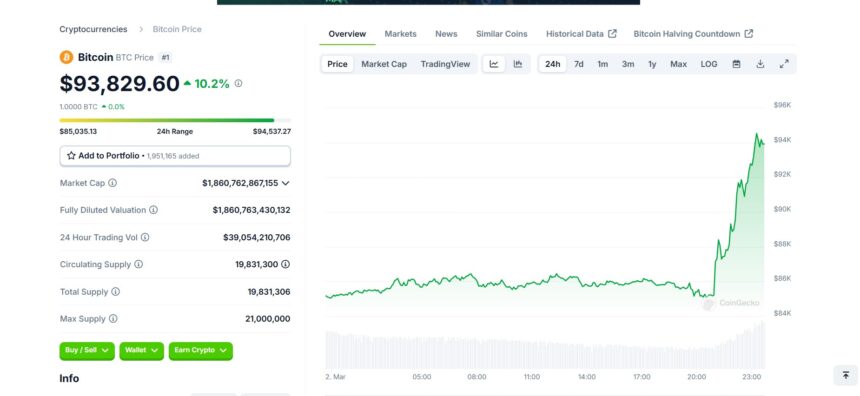Show Market Cap info tooltip
Screen dimensions: 860x396
tap(112, 183)
